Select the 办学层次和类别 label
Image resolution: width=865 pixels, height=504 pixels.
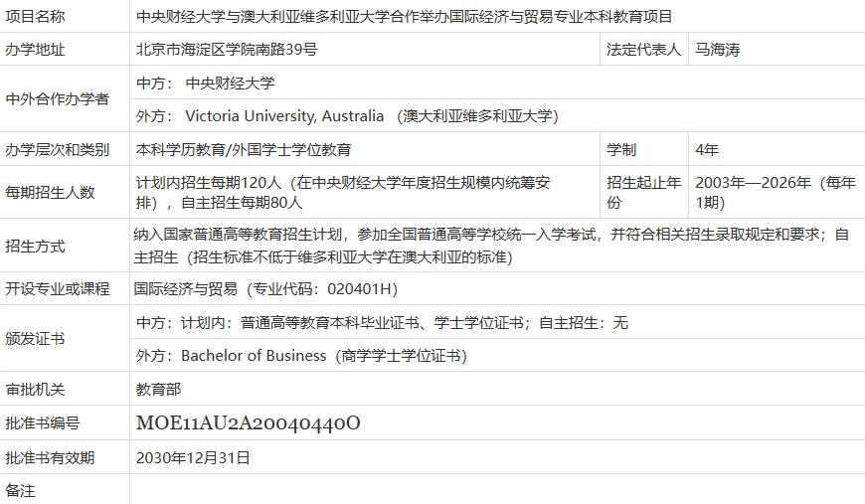click(58, 149)
